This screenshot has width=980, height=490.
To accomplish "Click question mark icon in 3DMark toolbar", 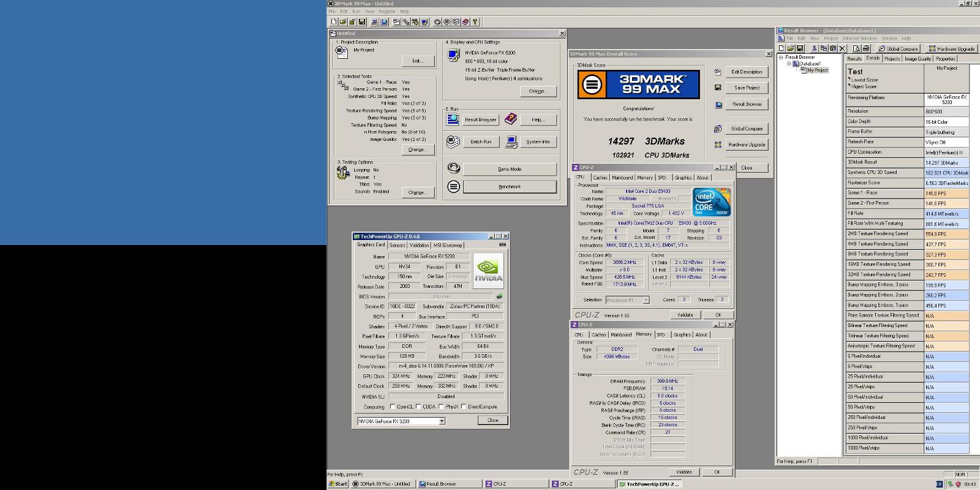I will [475, 22].
